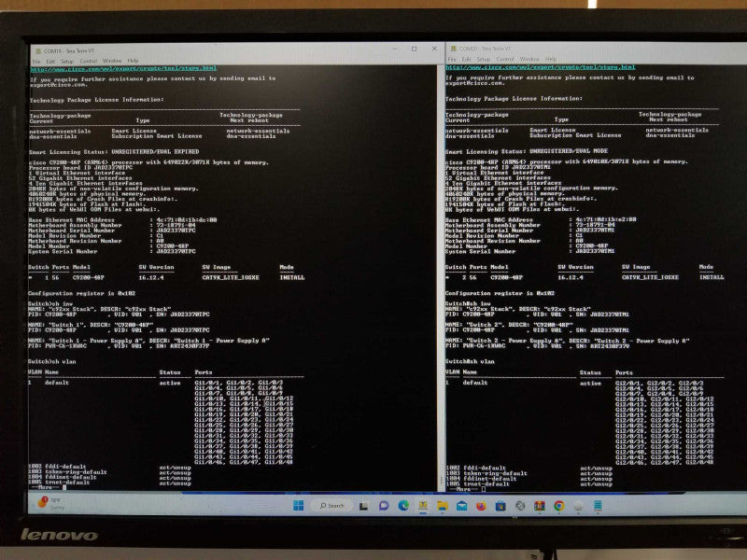747x560 pixels.
Task: Click 'export@cisco.com' text in COM19 terminal
Action: point(59,85)
